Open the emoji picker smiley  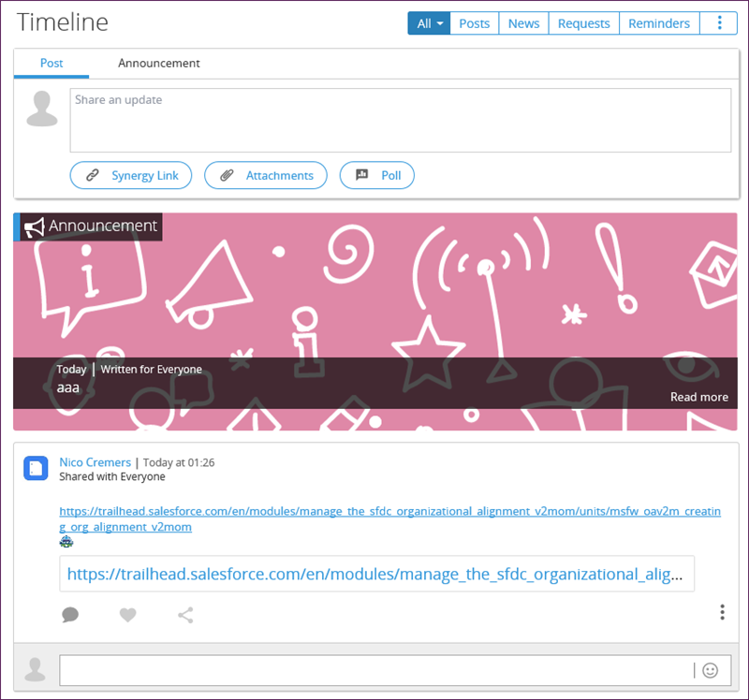tap(710, 670)
